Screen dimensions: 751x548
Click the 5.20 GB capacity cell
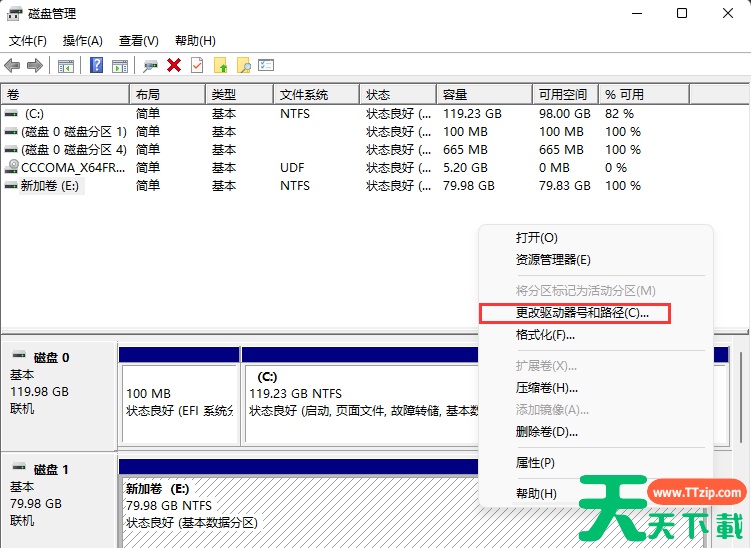pos(465,168)
